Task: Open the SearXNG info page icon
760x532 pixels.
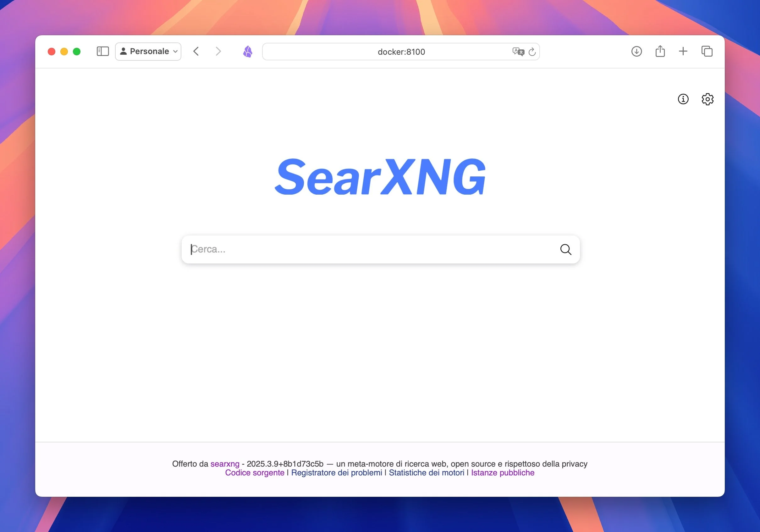Action: 683,99
